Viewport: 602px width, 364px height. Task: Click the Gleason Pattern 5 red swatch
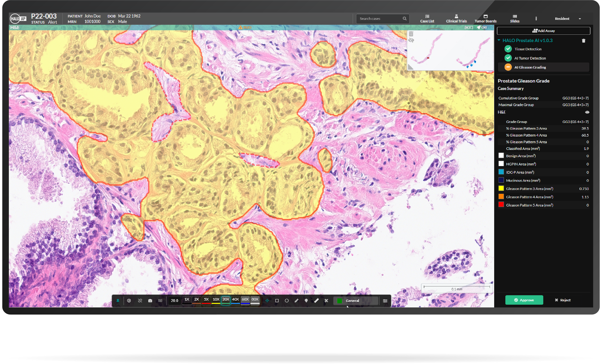pos(501,205)
